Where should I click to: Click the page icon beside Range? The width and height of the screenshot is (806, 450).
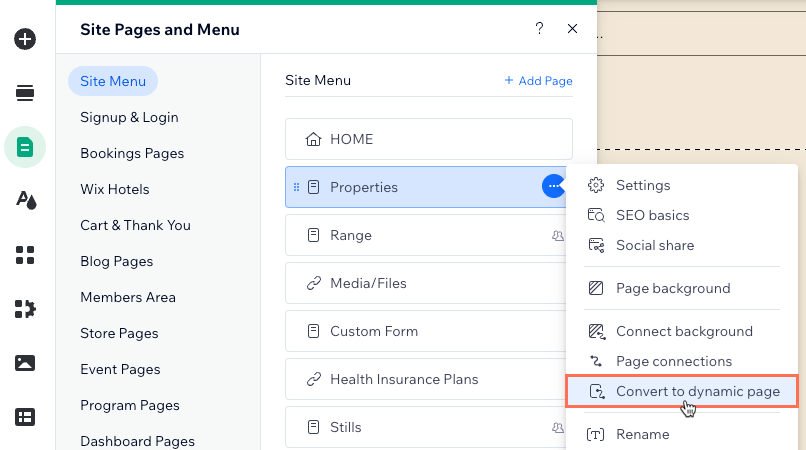(313, 235)
